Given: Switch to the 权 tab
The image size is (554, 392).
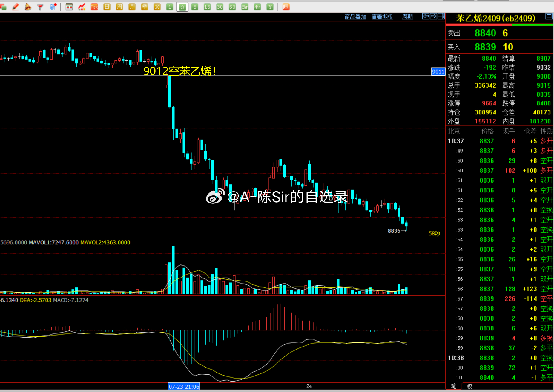Looking at the screenshot, I should 469,386.
